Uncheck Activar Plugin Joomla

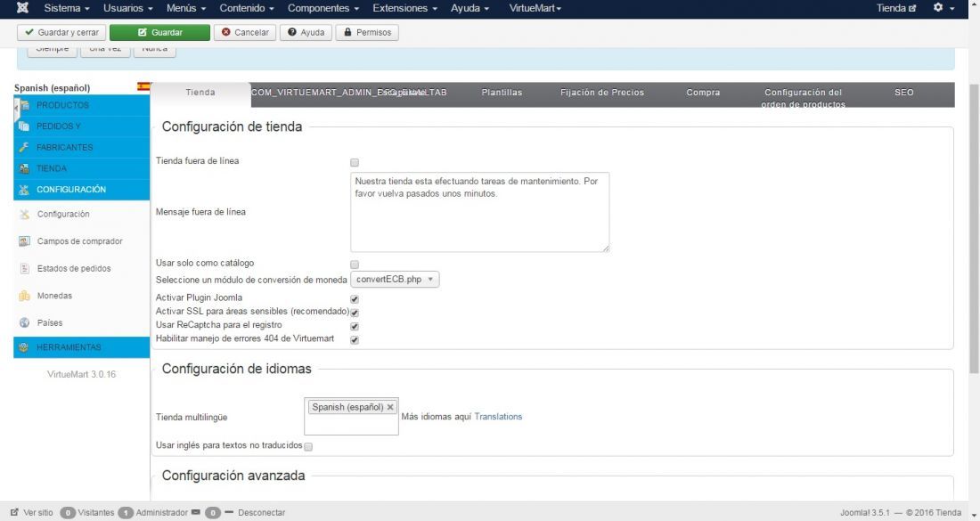pyautogui.click(x=355, y=299)
